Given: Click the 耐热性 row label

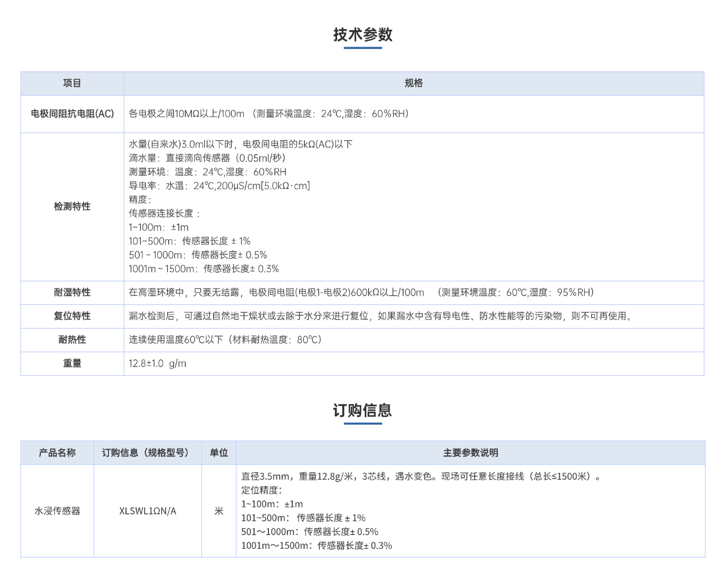Looking at the screenshot, I should pyautogui.click(x=72, y=340).
